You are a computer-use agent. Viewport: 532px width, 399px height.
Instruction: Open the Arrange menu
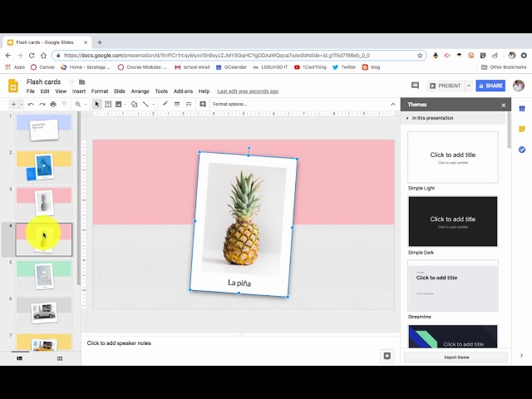point(140,91)
